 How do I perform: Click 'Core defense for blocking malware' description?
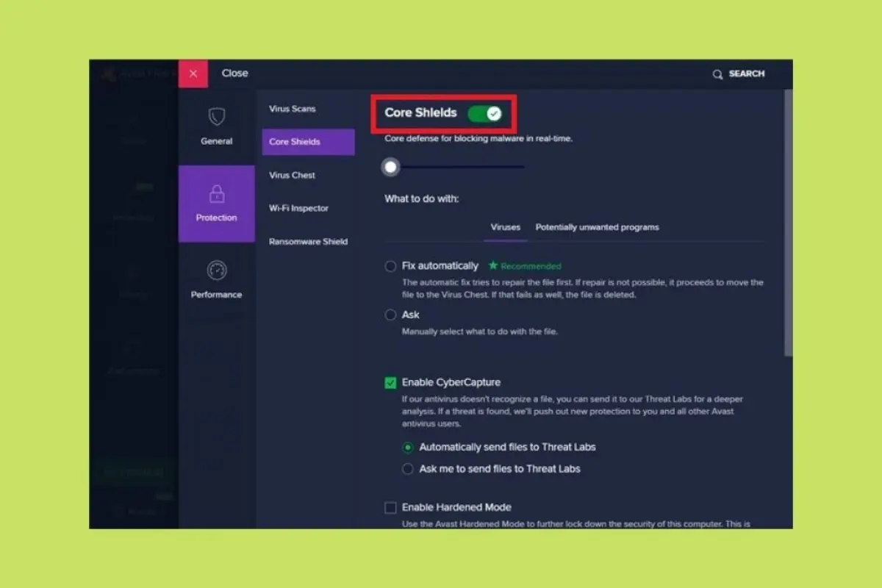coord(478,138)
